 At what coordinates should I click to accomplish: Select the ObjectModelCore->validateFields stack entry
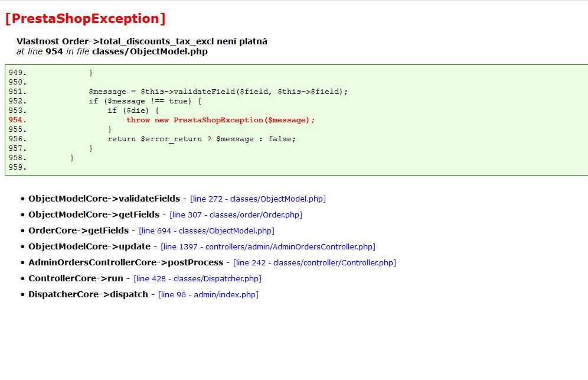point(104,199)
